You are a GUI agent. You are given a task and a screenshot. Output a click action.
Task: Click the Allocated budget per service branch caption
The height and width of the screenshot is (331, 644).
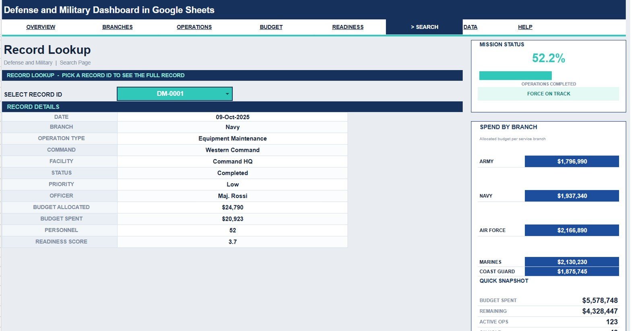click(512, 139)
